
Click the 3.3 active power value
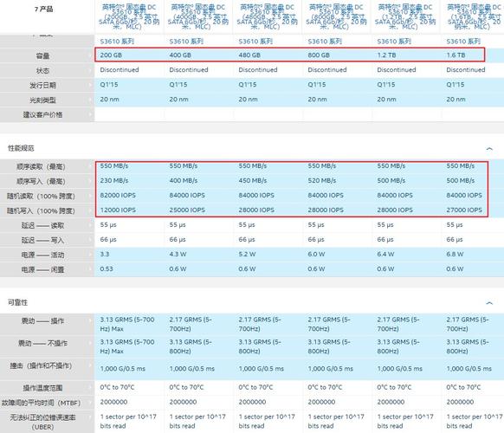click(105, 255)
